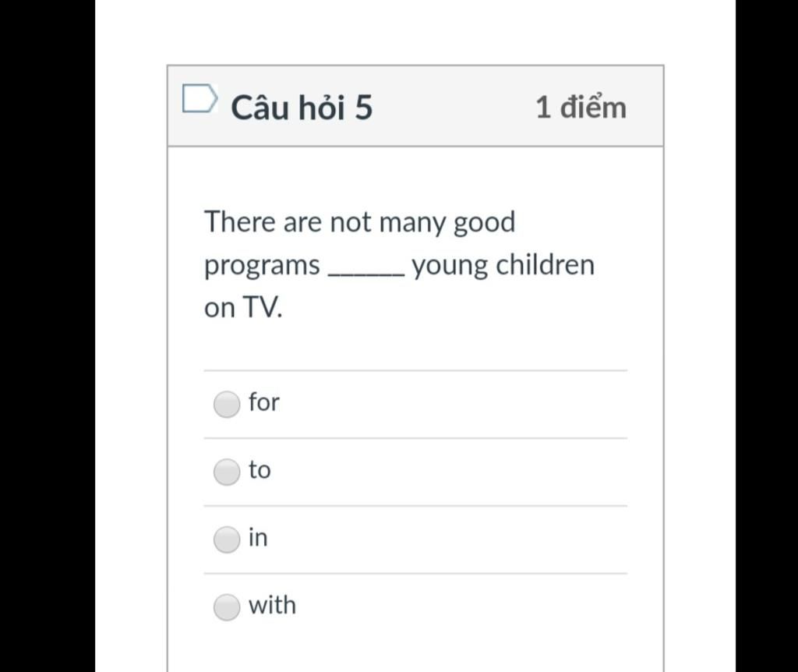Click the word "good" in the question
This screenshot has width=798, height=672.
484,223
